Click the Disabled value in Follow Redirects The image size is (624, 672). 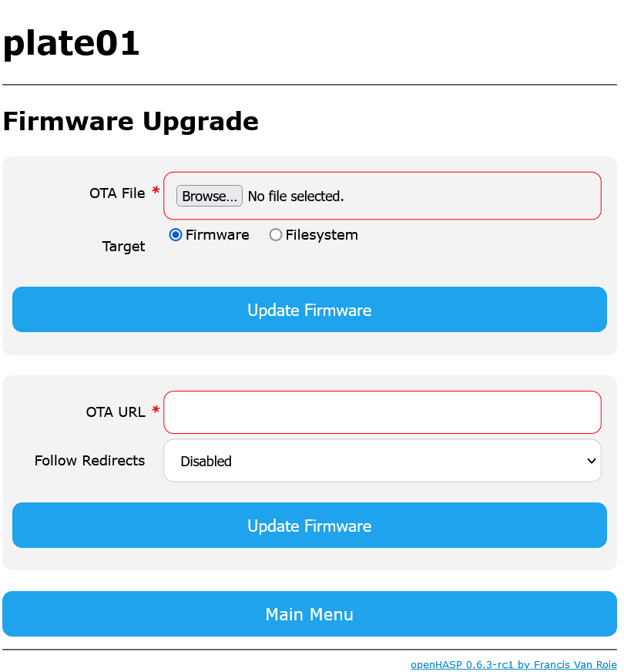206,461
